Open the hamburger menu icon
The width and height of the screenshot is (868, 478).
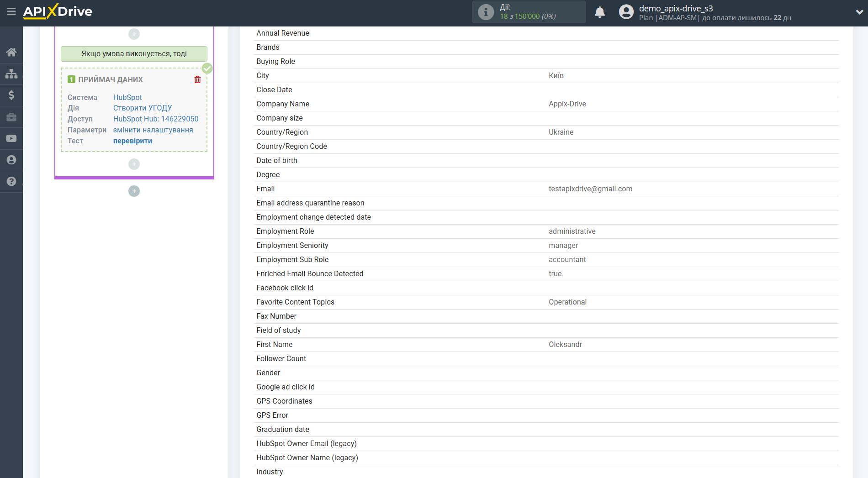(x=11, y=11)
